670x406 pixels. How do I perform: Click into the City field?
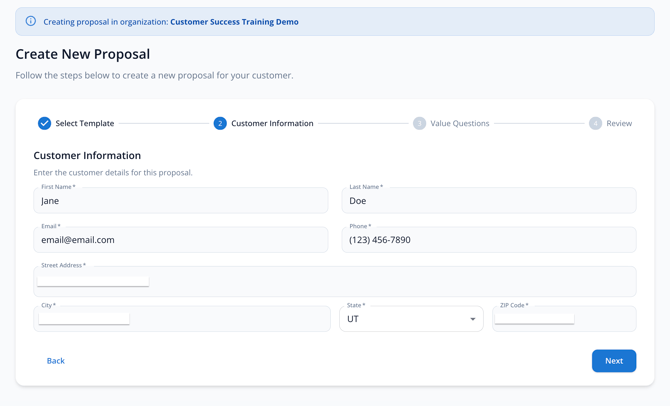182,319
